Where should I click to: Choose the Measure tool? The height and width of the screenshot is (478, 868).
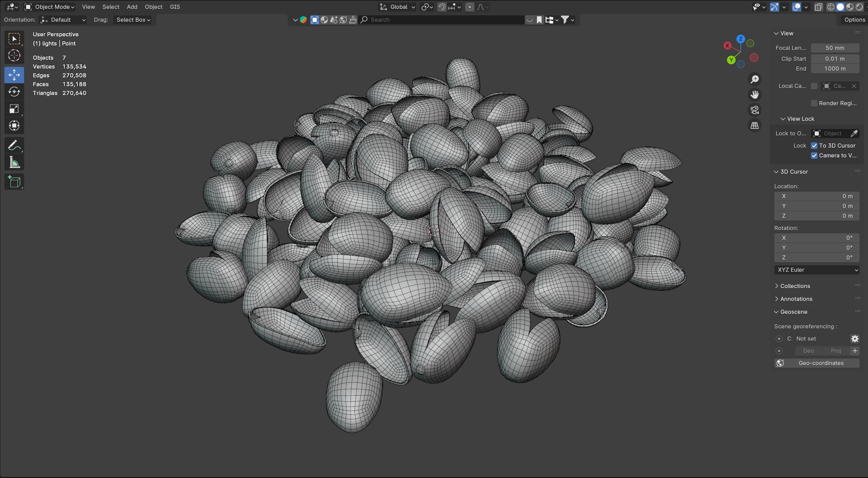[x=14, y=163]
